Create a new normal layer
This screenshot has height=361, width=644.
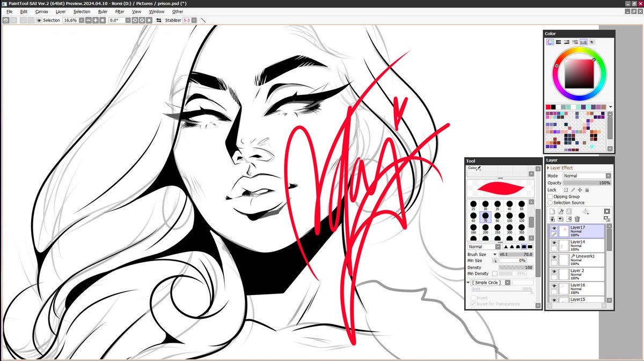[x=552, y=211]
